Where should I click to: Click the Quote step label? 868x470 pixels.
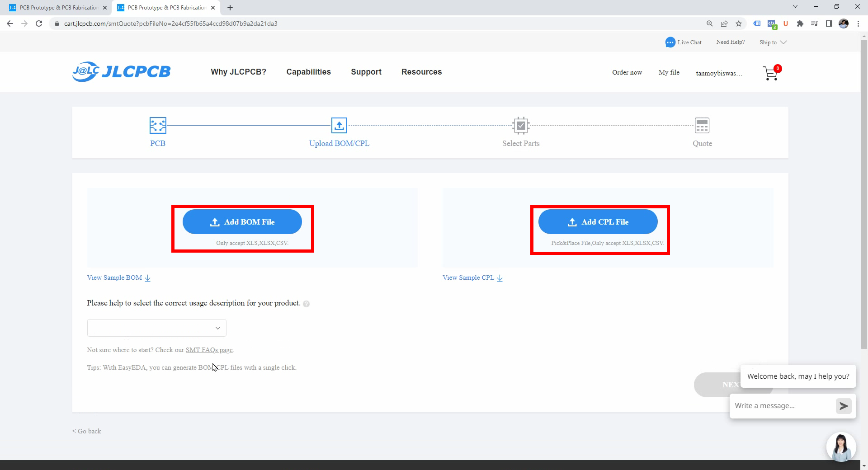[x=702, y=144]
